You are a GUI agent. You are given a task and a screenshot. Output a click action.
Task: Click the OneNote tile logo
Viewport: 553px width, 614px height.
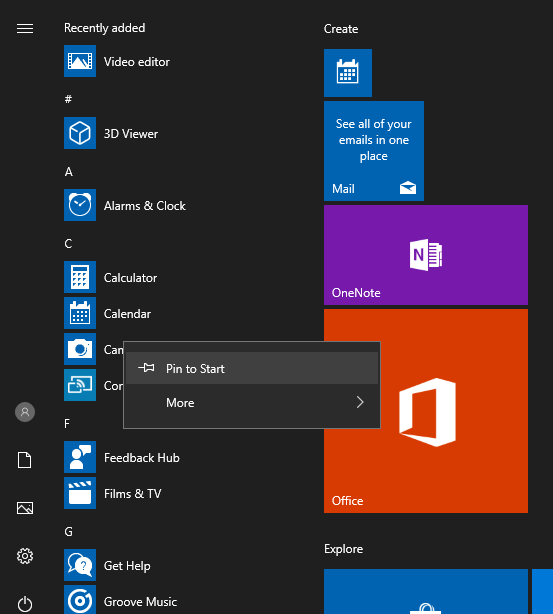[426, 255]
